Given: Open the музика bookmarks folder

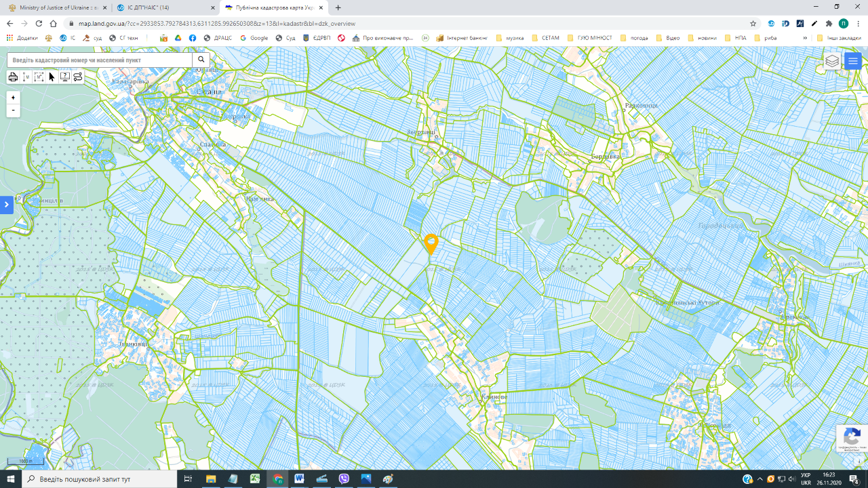Looking at the screenshot, I should tap(510, 38).
